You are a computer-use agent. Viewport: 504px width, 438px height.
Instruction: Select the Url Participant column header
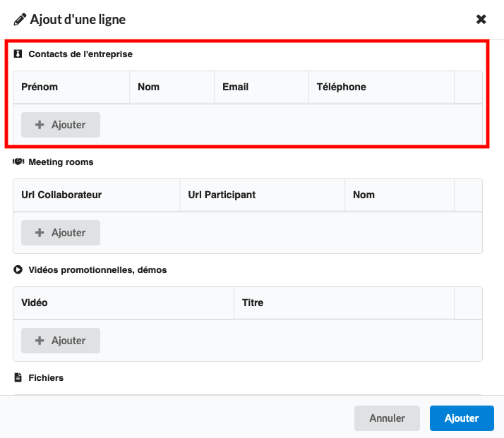pyautogui.click(x=222, y=195)
